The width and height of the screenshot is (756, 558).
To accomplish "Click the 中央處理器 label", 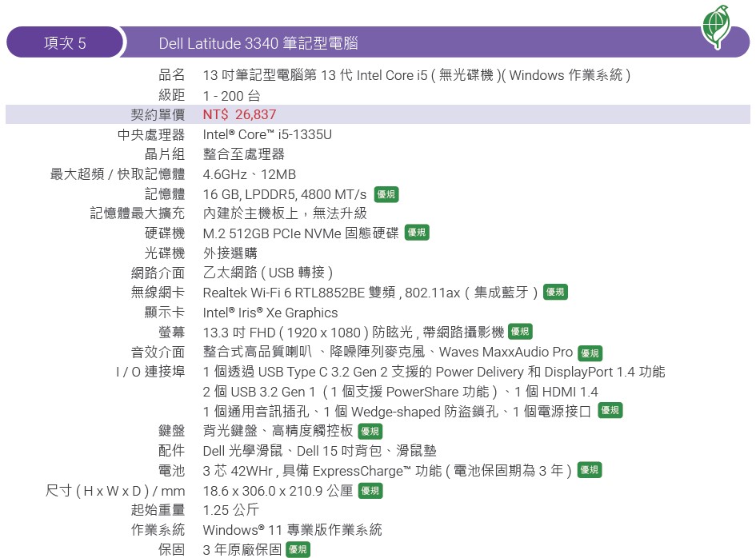I will (151, 134).
